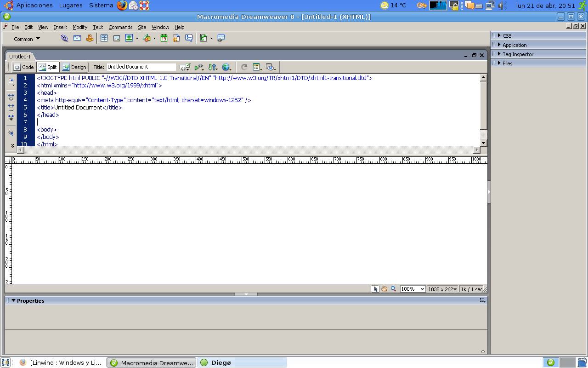Screen dimensions: 588x368
Task: Click code view scrollbar down arrow
Action: tap(483, 143)
